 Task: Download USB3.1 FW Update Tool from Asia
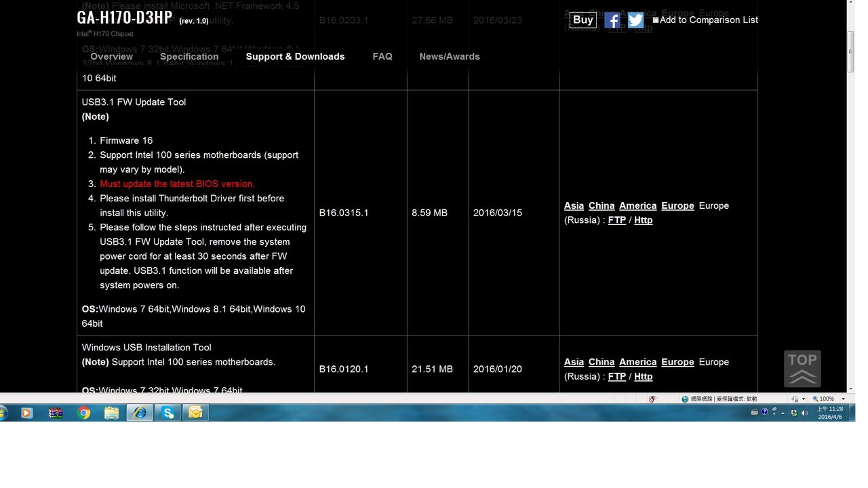[574, 205]
